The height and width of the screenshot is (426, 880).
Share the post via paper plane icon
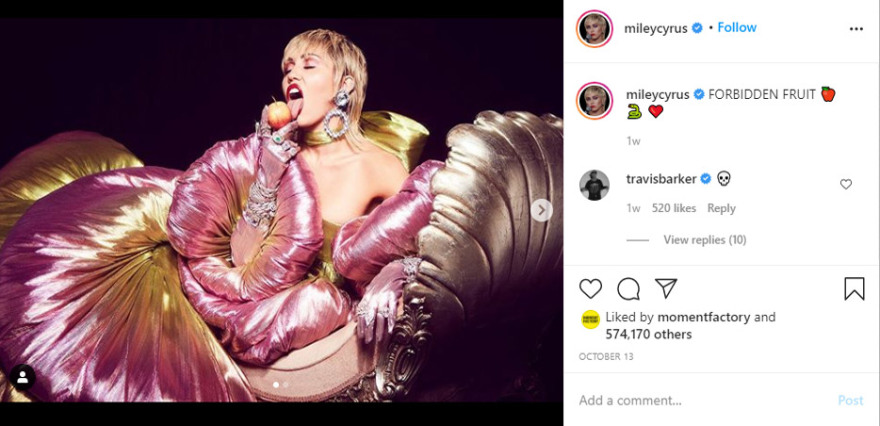coord(666,289)
